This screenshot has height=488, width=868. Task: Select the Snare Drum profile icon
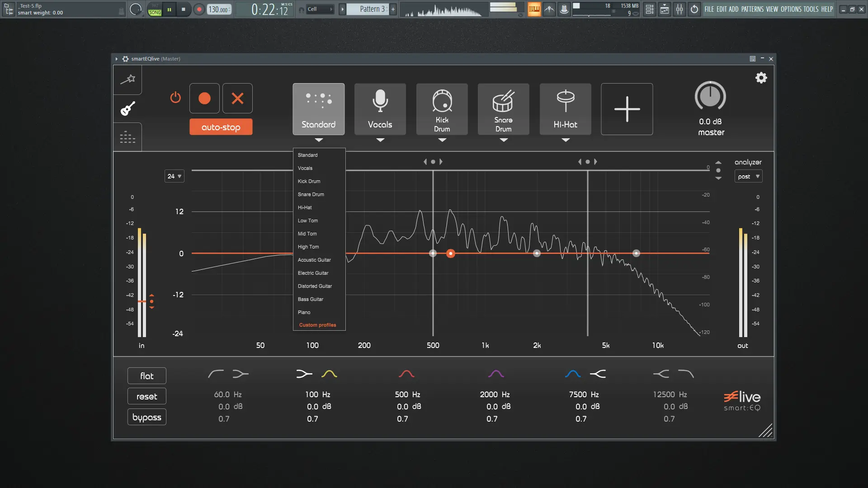(x=503, y=109)
